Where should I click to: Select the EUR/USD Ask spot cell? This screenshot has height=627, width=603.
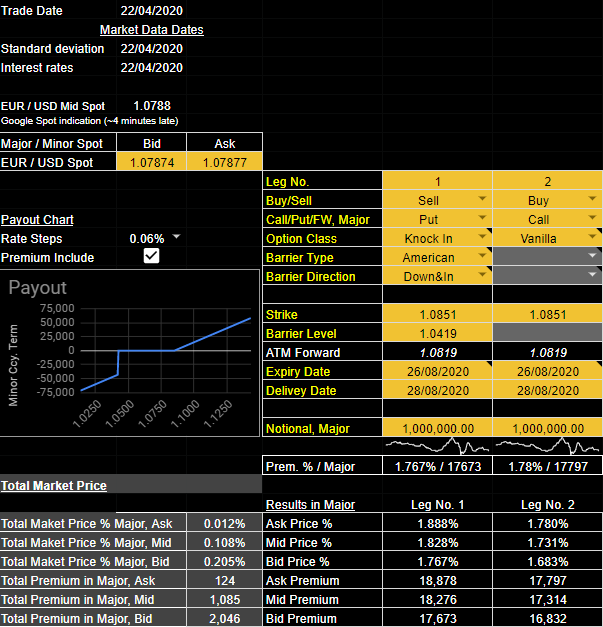(x=224, y=162)
